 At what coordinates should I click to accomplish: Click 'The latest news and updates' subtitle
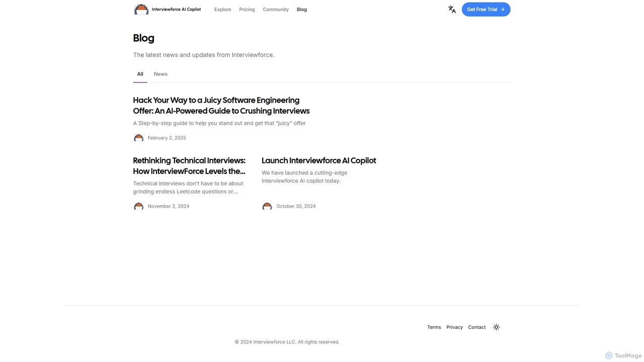coord(204,55)
